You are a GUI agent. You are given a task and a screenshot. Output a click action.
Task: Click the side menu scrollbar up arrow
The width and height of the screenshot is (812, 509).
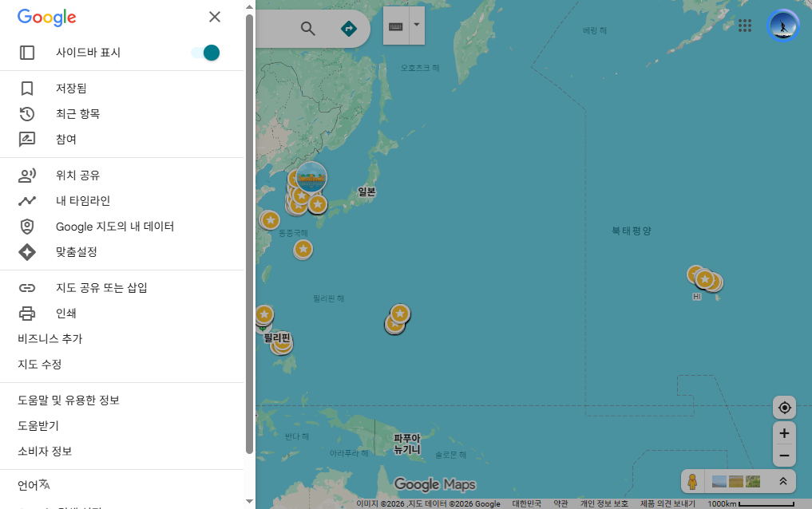[250, 7]
